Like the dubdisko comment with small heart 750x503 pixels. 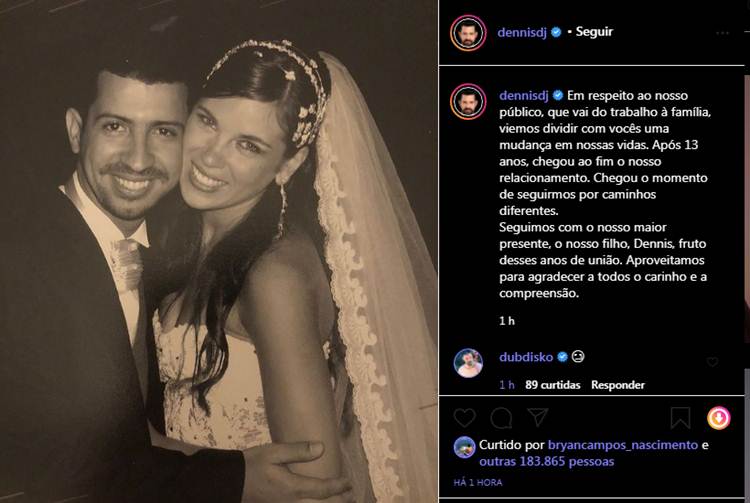point(712,362)
